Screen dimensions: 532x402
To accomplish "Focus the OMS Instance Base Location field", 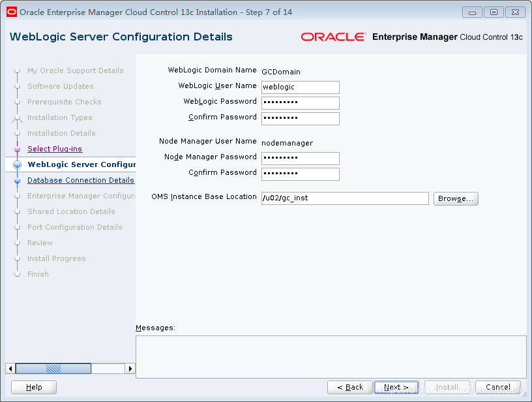I will [345, 198].
